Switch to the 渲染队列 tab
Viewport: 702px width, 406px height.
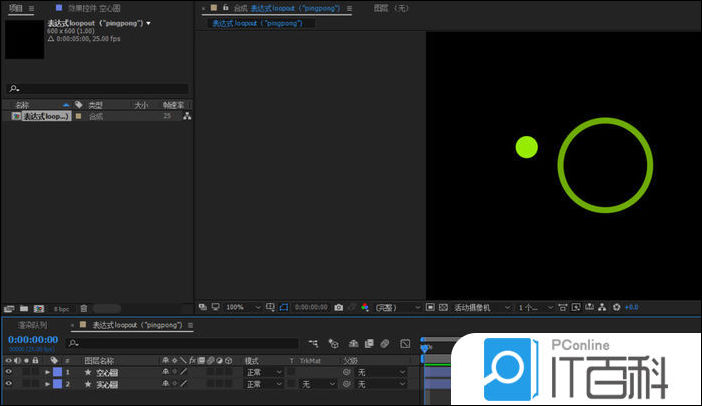pos(31,325)
